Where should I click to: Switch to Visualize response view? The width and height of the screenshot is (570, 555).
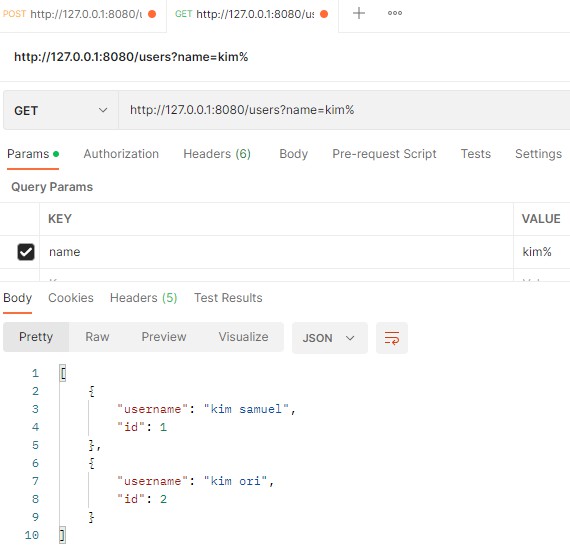(243, 337)
